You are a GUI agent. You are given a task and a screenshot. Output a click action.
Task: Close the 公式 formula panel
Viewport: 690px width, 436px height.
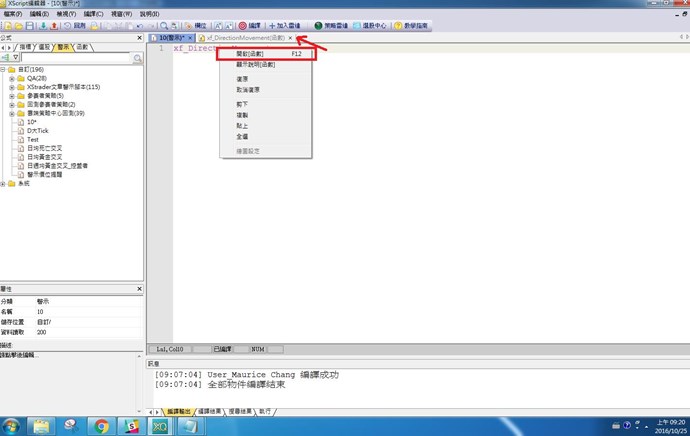coord(139,38)
